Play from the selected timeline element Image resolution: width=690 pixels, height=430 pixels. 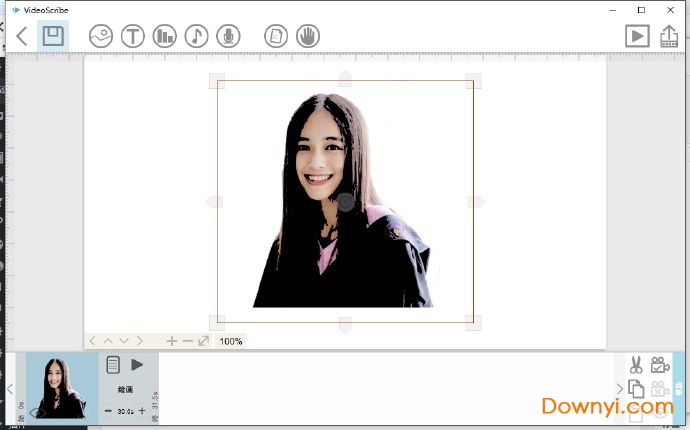pyautogui.click(x=137, y=364)
